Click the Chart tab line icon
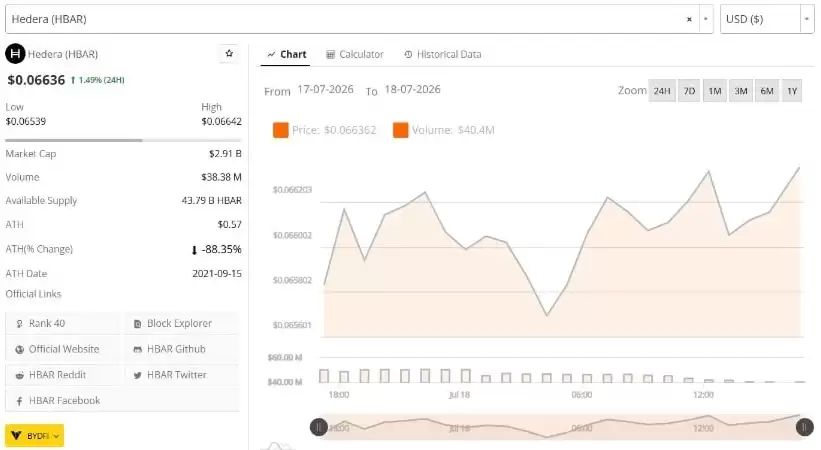The width and height of the screenshot is (821, 450). coord(271,54)
